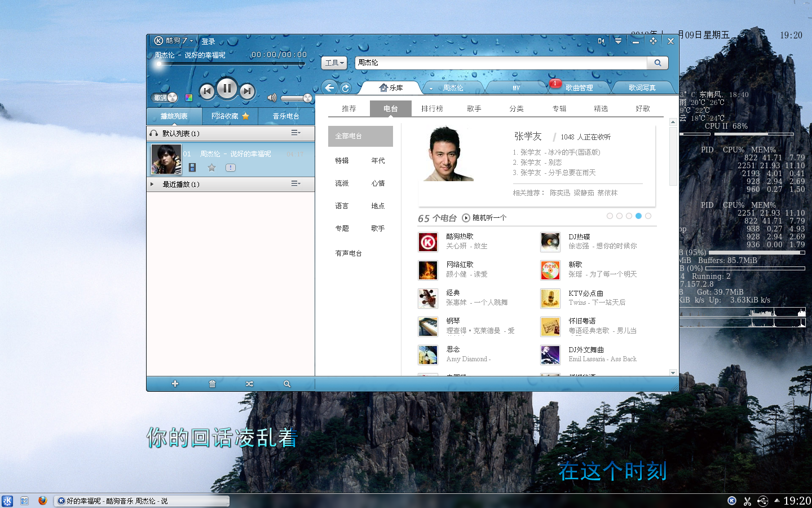
Task: Open the 酷狗热歌 station icon
Action: click(428, 242)
